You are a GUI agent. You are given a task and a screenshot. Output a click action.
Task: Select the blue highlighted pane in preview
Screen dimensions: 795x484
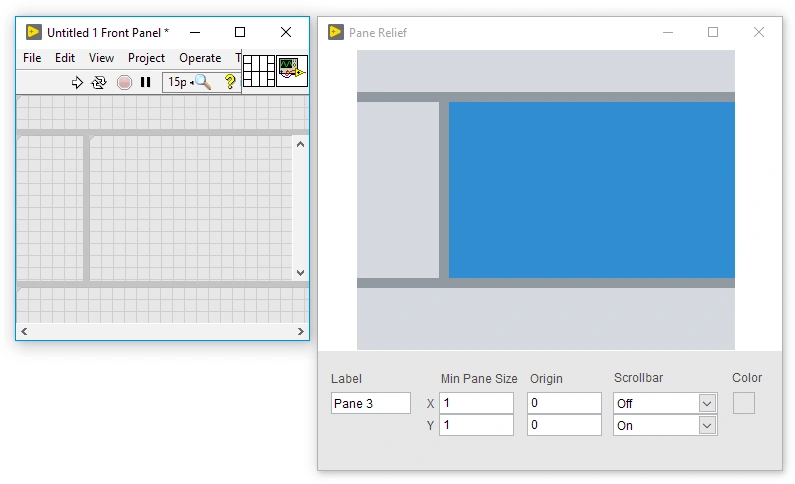click(592, 190)
